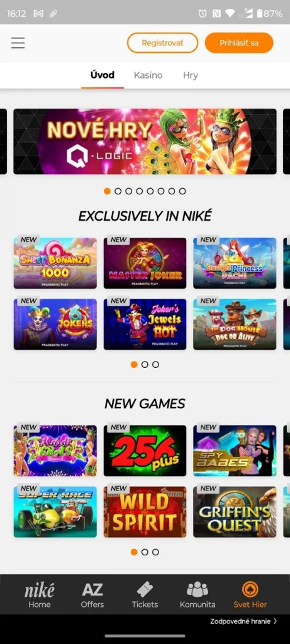Open Griffin's Quest game tile
The width and height of the screenshot is (290, 644).
[x=235, y=512]
